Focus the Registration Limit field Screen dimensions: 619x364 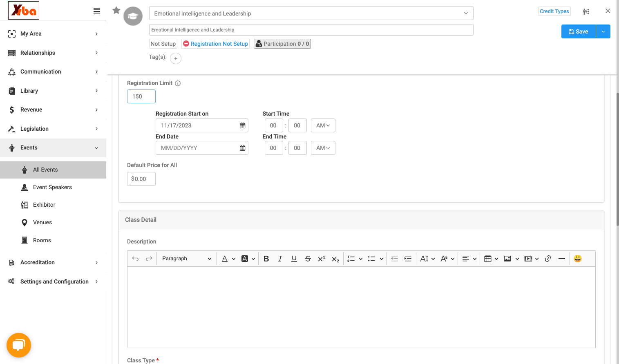pos(141,96)
